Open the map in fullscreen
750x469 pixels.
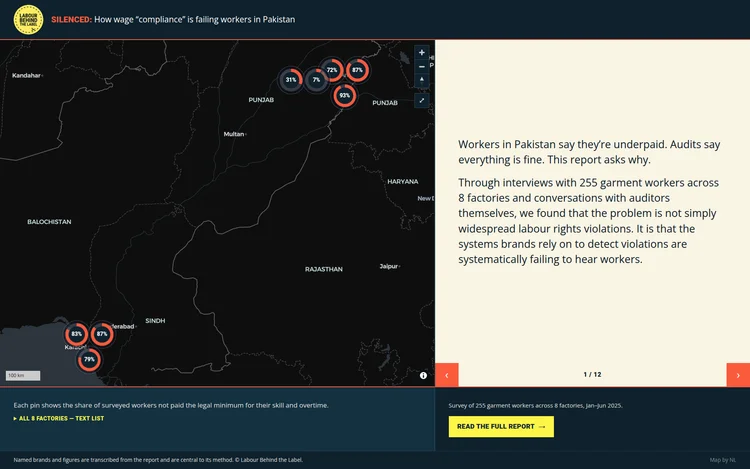(421, 100)
